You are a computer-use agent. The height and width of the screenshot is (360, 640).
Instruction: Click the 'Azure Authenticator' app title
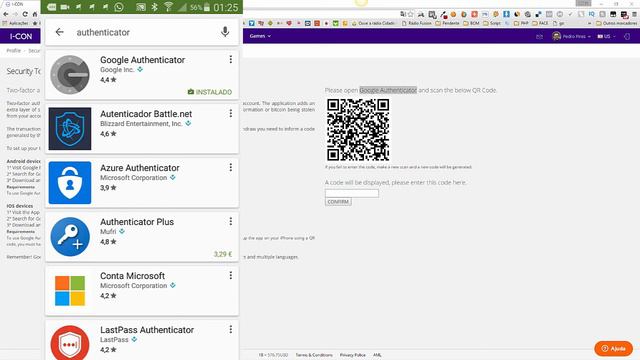(140, 168)
